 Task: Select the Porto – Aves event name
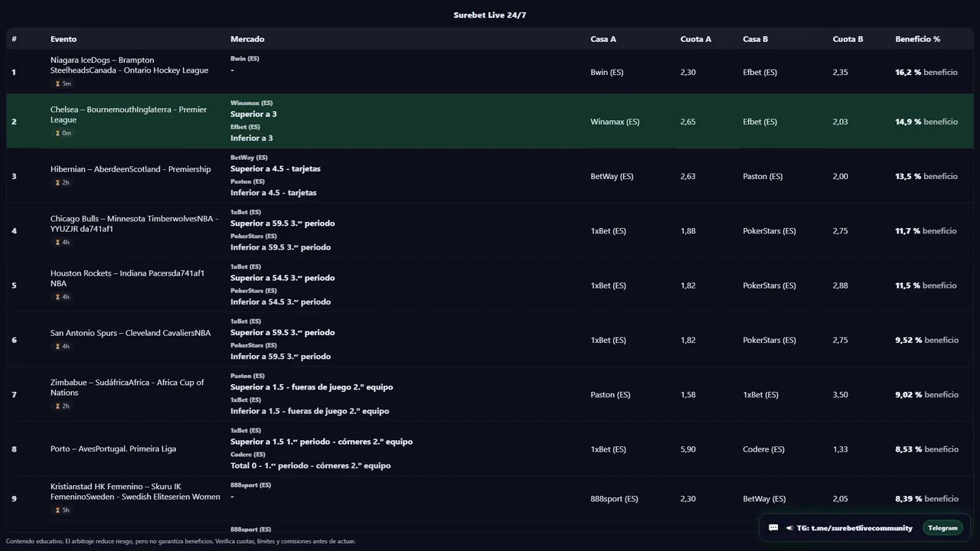[x=113, y=449]
